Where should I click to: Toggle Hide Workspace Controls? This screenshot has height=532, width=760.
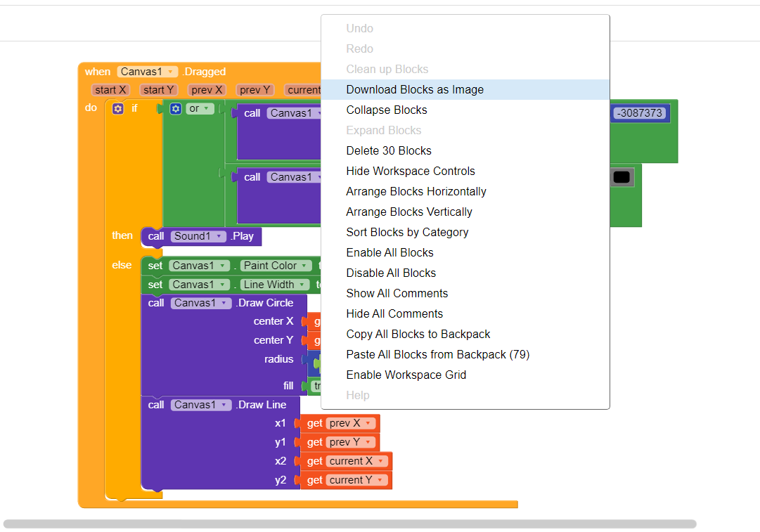coord(411,171)
